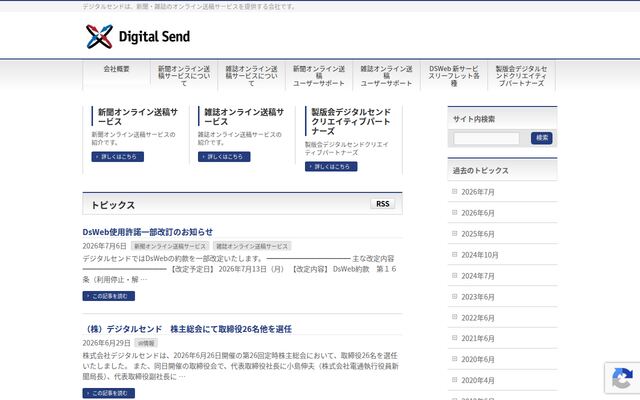Open 2020年6月 archive
The image size is (640, 400).
[x=478, y=360]
